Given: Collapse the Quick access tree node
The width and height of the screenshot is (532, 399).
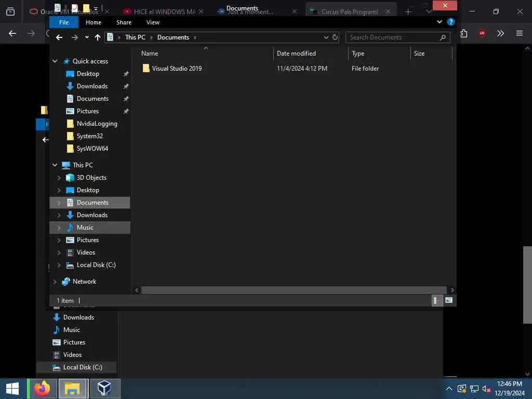Looking at the screenshot, I should tap(55, 61).
